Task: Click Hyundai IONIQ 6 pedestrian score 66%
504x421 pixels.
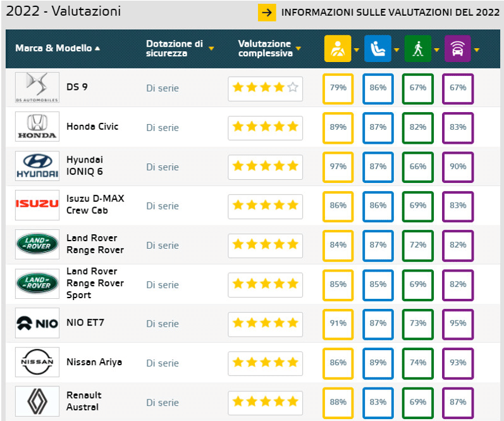Action: coord(418,167)
